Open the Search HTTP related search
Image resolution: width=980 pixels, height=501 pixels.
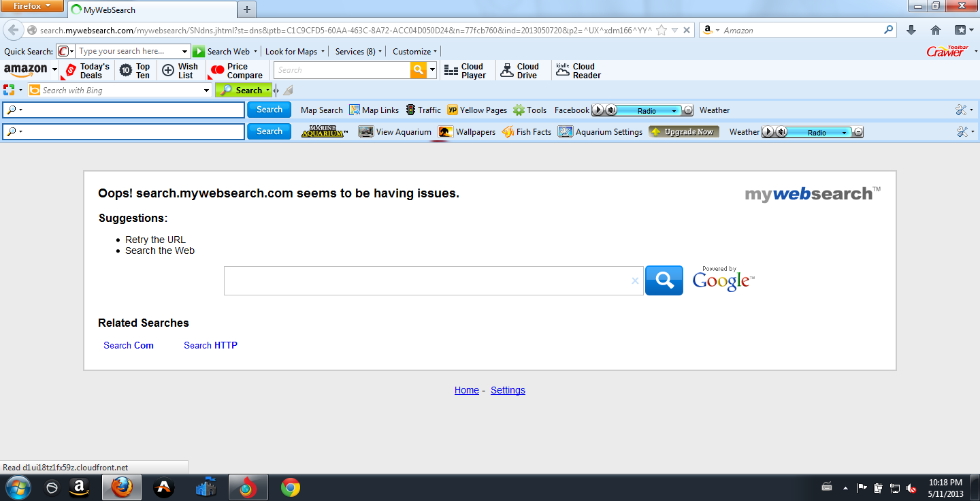tap(210, 345)
